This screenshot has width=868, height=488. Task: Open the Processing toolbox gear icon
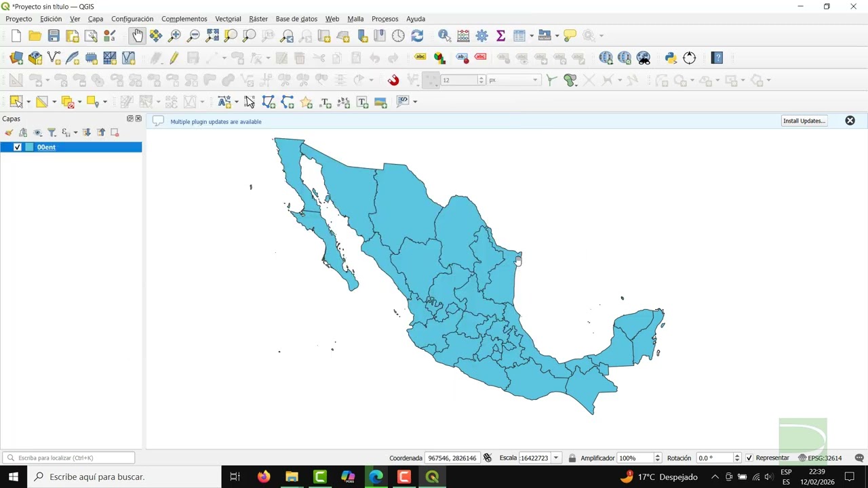(x=482, y=36)
